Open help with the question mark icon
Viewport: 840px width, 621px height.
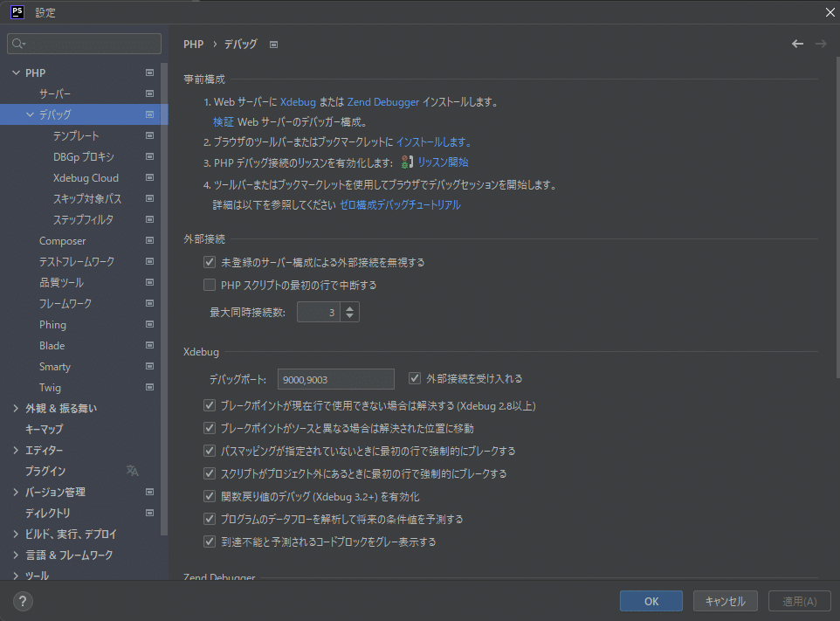pos(23,601)
